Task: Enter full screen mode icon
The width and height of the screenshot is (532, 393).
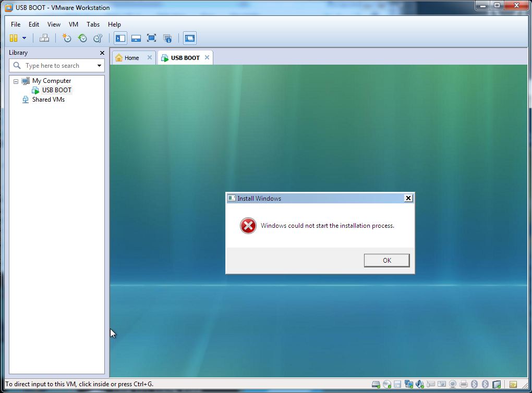Action: [x=151, y=38]
